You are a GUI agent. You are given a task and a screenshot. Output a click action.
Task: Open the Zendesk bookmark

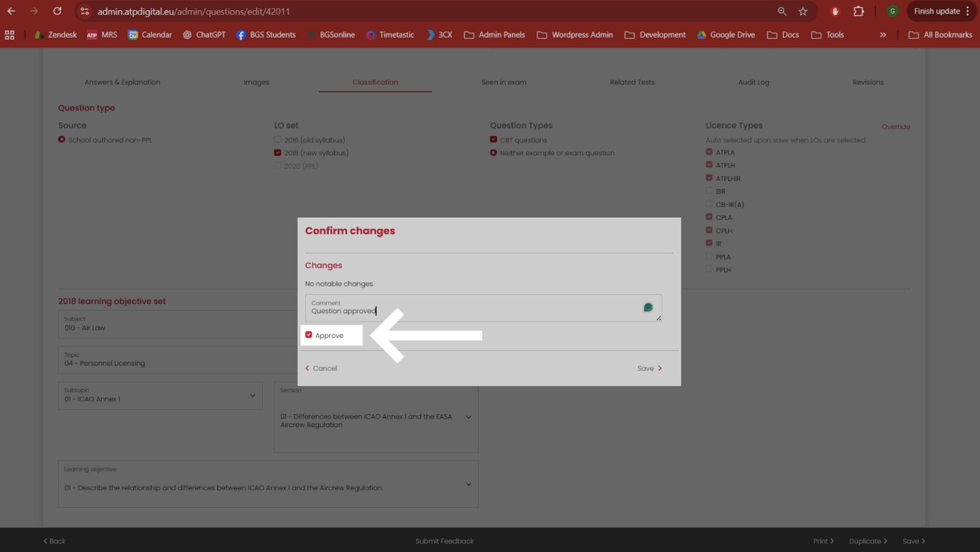pyautogui.click(x=56, y=35)
